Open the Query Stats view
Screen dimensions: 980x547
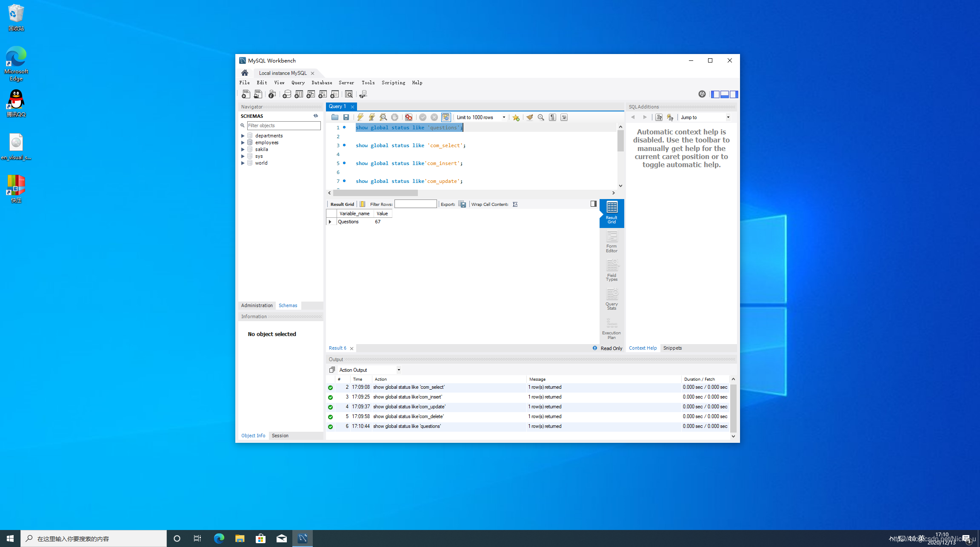coord(611,299)
